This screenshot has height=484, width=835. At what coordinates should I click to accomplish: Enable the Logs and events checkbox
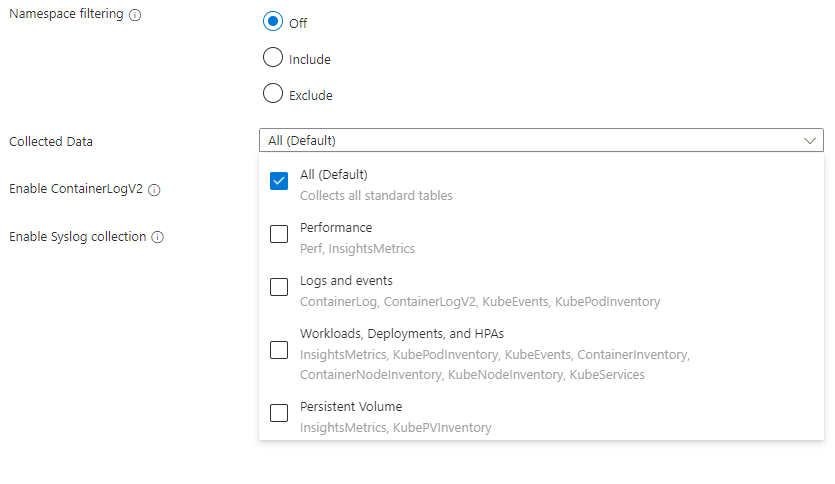[279, 287]
